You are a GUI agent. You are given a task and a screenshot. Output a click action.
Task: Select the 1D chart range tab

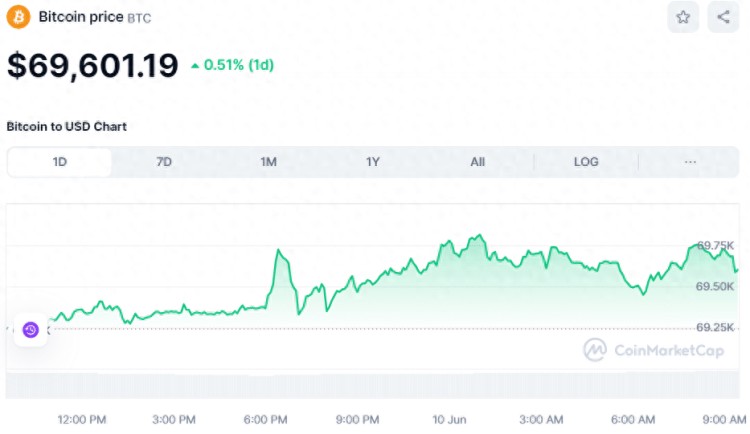(x=60, y=162)
